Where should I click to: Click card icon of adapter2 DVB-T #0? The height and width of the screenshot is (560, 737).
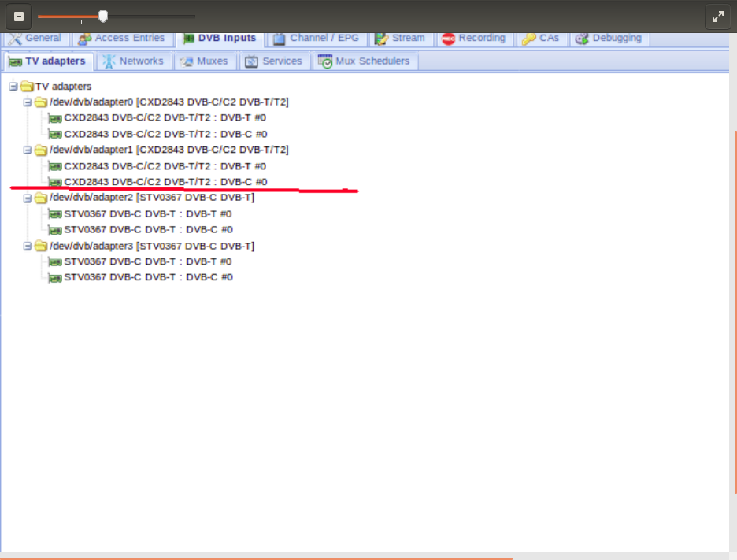point(55,214)
